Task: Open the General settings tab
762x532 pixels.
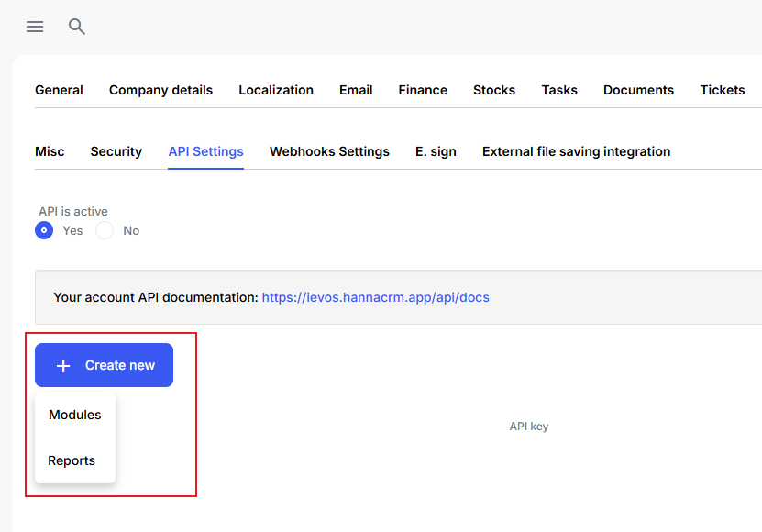Action: pyautogui.click(x=59, y=90)
